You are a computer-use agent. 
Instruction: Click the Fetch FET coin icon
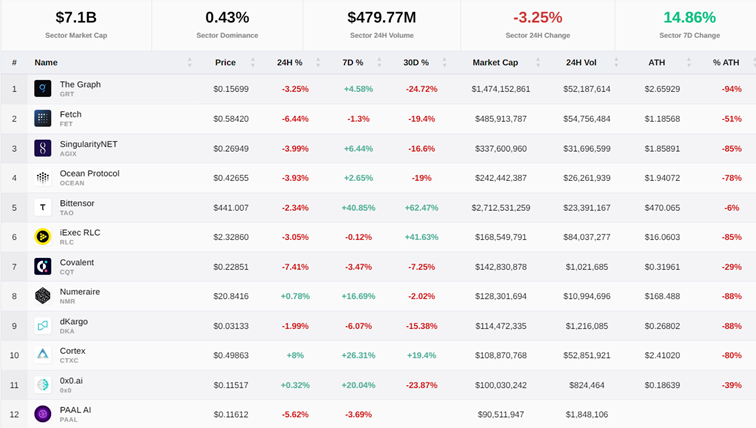pyautogui.click(x=43, y=119)
